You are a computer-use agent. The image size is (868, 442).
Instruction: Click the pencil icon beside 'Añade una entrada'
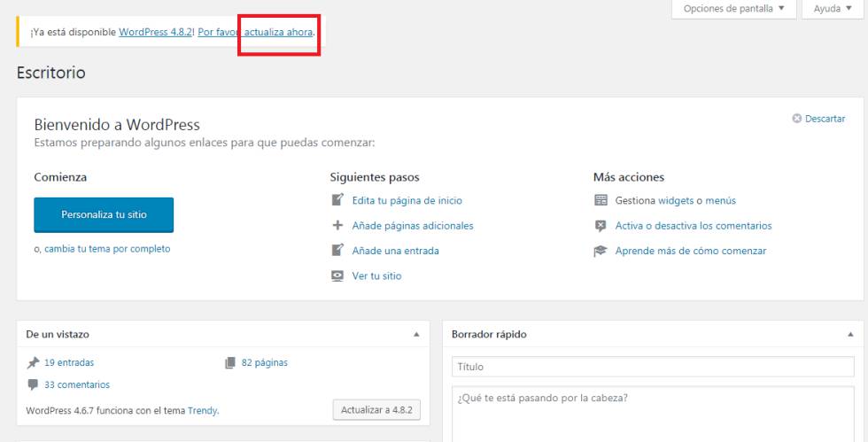337,250
